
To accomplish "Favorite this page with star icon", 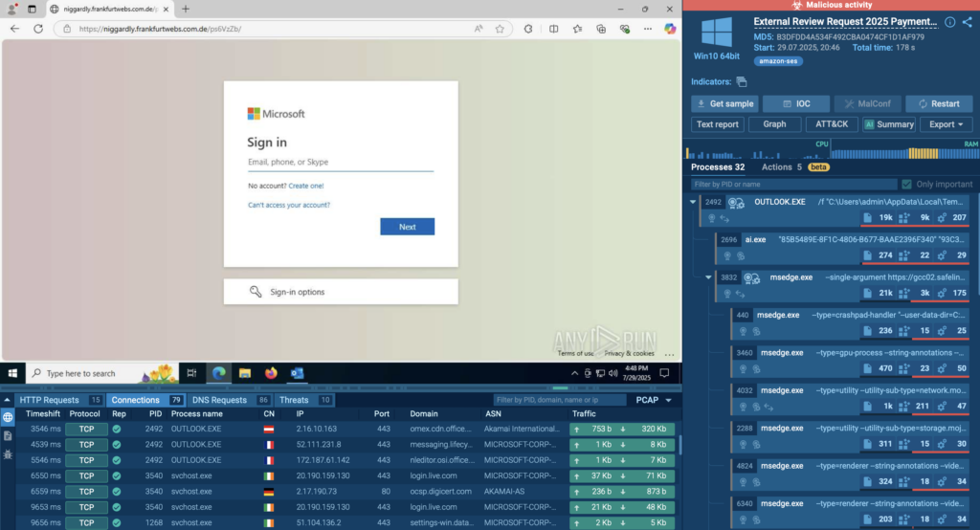I will pos(500,29).
